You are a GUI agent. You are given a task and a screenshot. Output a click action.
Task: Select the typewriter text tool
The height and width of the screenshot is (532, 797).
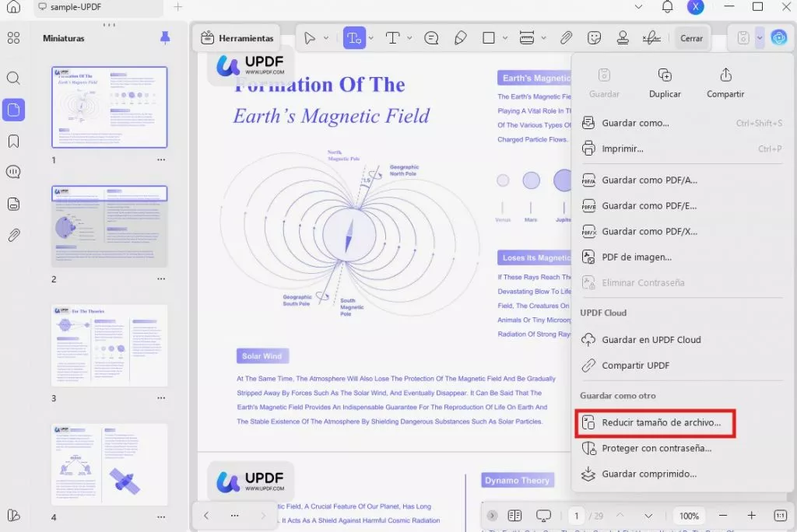pos(392,38)
